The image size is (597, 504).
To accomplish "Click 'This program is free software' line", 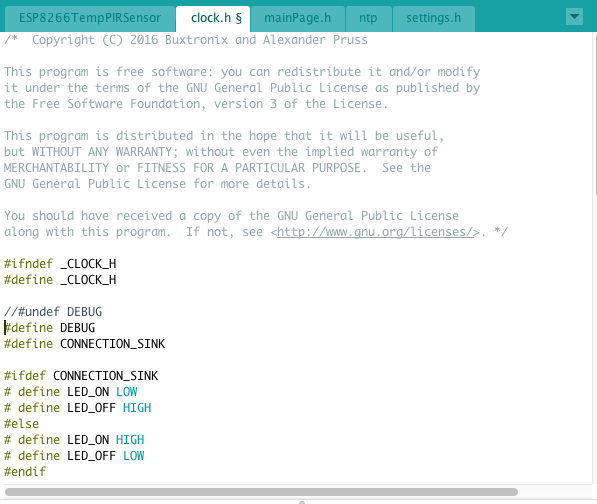I will pyautogui.click(x=242, y=72).
